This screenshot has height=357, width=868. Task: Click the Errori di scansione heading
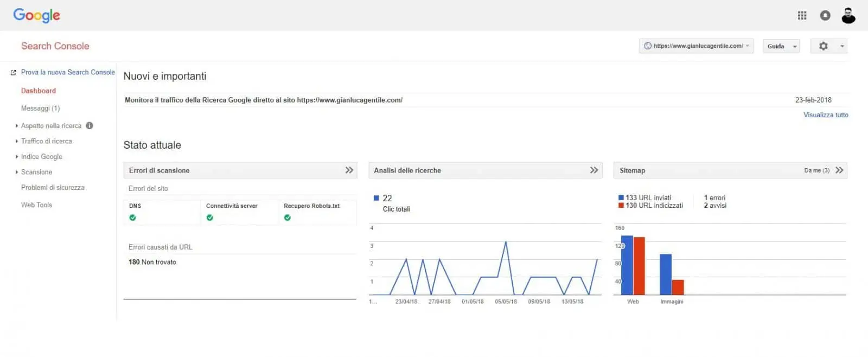tap(159, 170)
